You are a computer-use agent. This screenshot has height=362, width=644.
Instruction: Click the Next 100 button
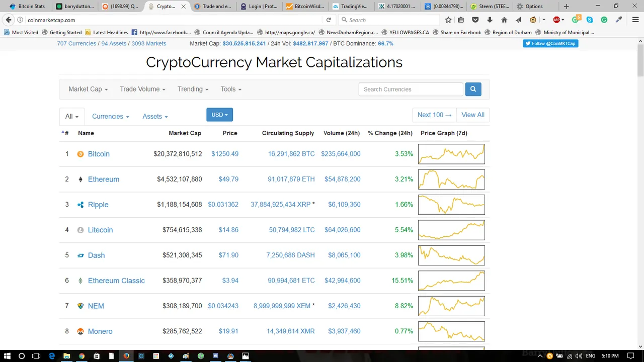(x=434, y=115)
